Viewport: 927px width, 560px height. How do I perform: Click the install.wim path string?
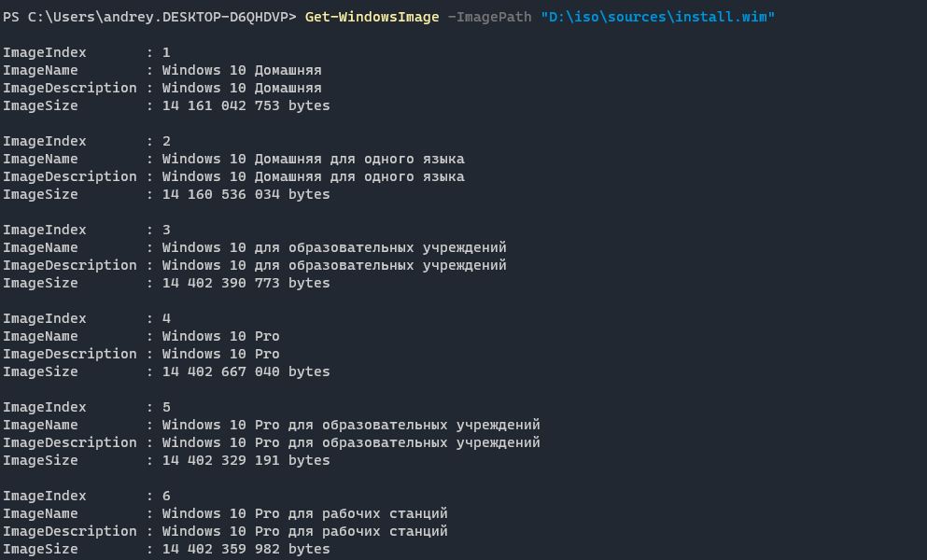(x=657, y=18)
